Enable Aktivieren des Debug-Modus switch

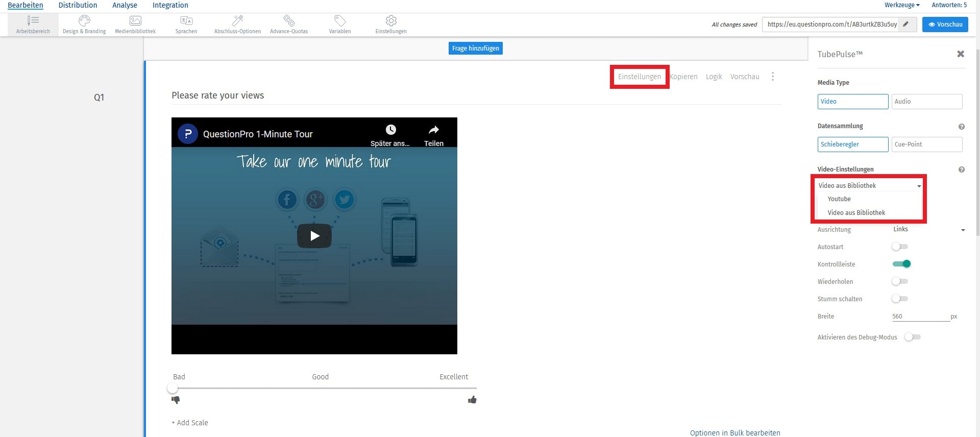click(x=913, y=337)
